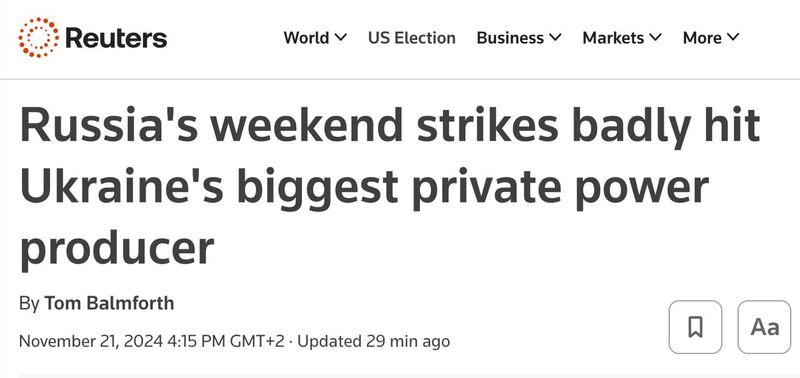Expand the Business menu chevron
Screen dimensions: 800x378
pos(555,37)
